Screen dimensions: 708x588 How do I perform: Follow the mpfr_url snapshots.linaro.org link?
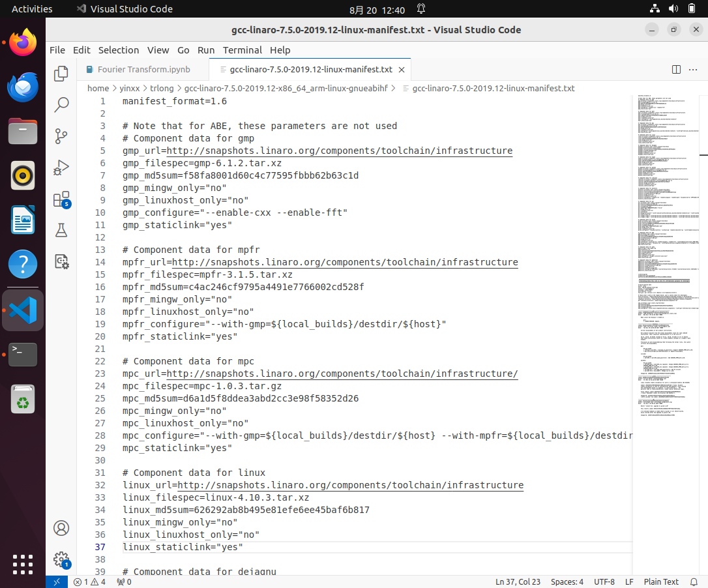click(345, 263)
